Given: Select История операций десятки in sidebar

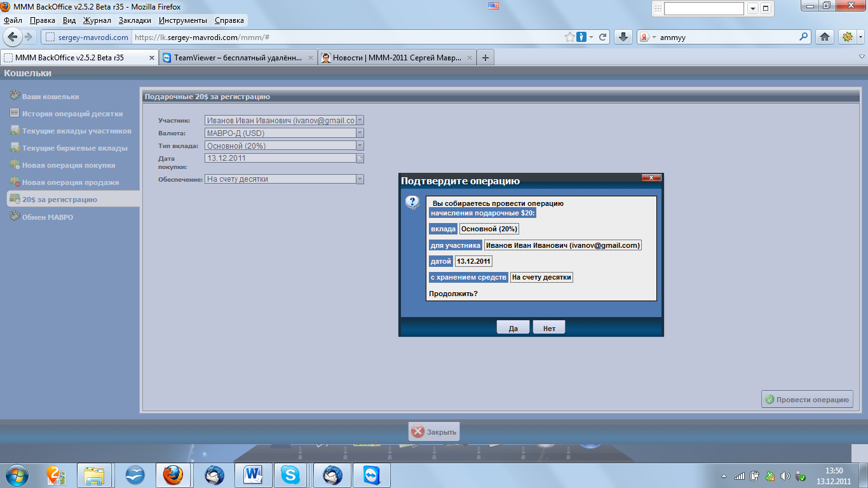Looking at the screenshot, I should pos(72,114).
